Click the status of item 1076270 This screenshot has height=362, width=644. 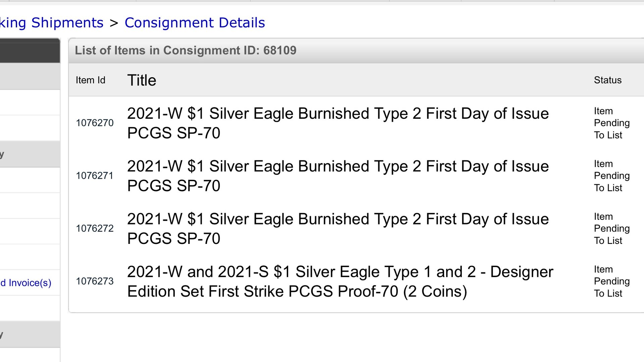(611, 123)
